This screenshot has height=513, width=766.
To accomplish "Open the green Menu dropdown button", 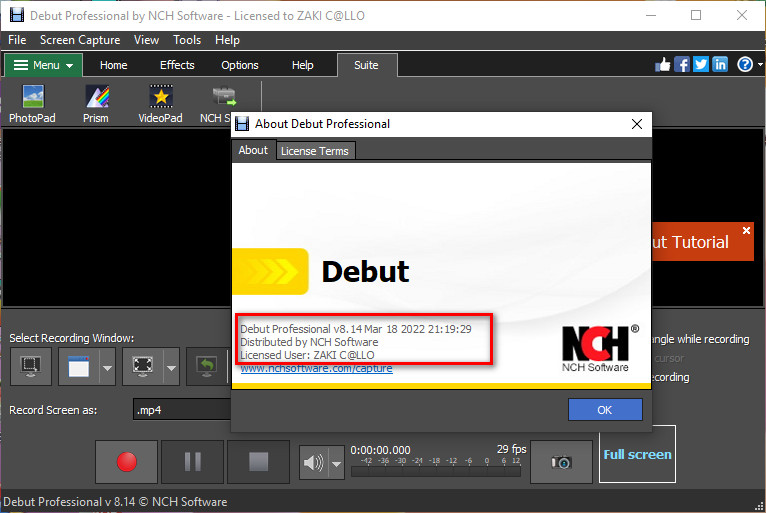I will [x=43, y=65].
